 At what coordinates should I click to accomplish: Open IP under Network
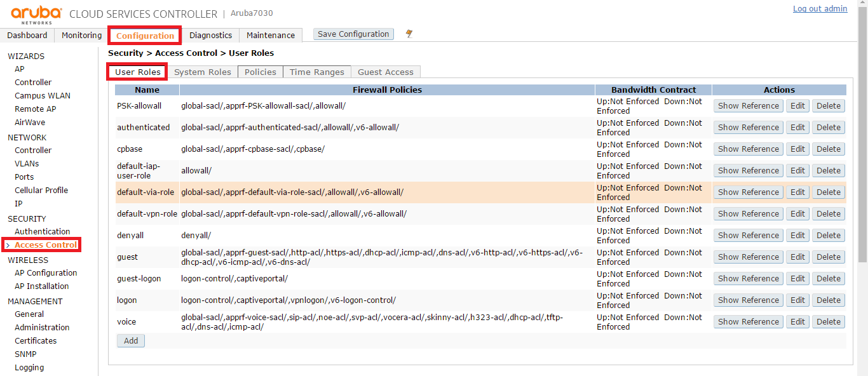click(18, 203)
